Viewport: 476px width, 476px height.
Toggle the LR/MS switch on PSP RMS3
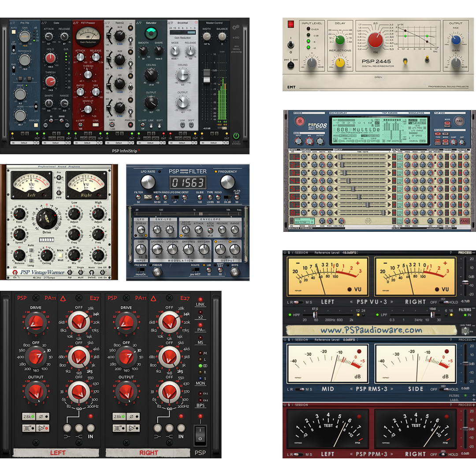pyautogui.click(x=299, y=389)
